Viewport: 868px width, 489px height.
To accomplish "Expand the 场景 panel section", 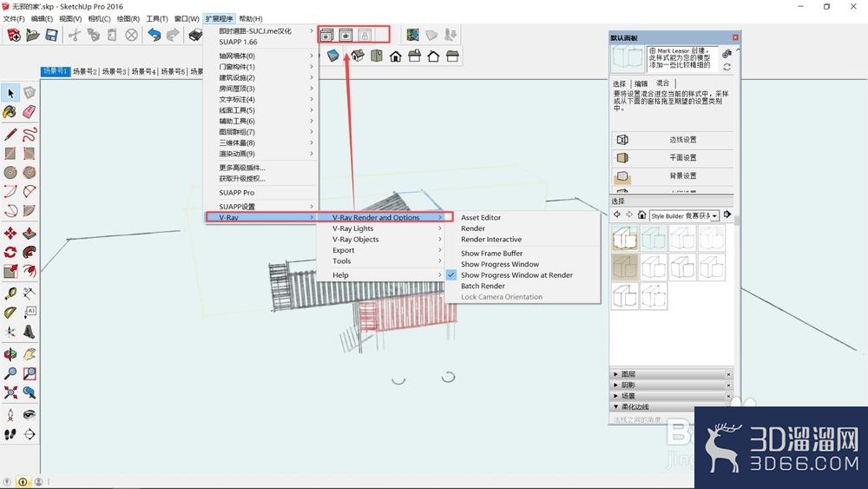I will [674, 396].
